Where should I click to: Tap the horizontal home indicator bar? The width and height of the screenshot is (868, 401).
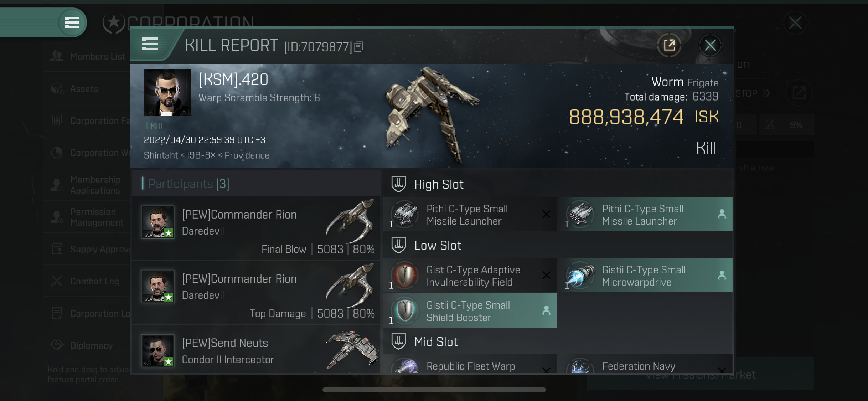click(434, 390)
